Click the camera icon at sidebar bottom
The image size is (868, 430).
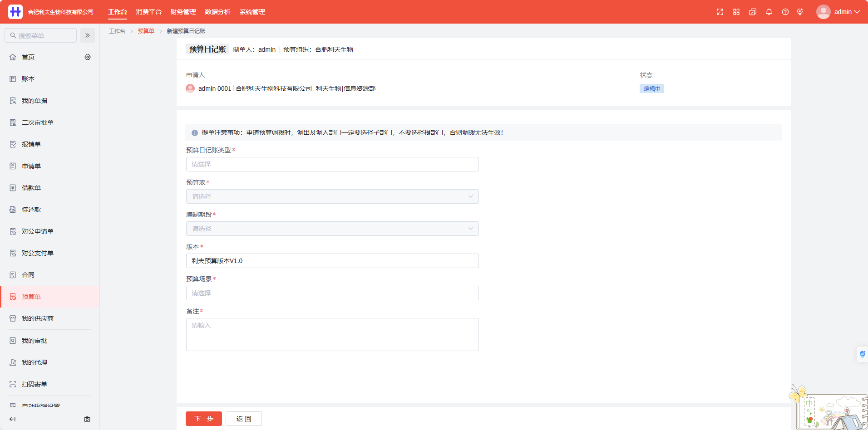click(x=87, y=419)
